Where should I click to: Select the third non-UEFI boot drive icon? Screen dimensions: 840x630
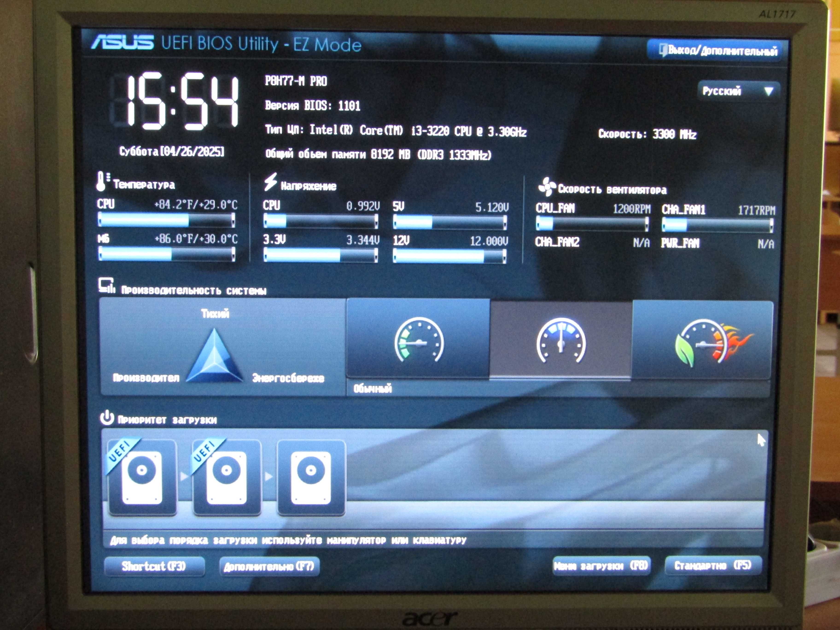click(x=311, y=477)
